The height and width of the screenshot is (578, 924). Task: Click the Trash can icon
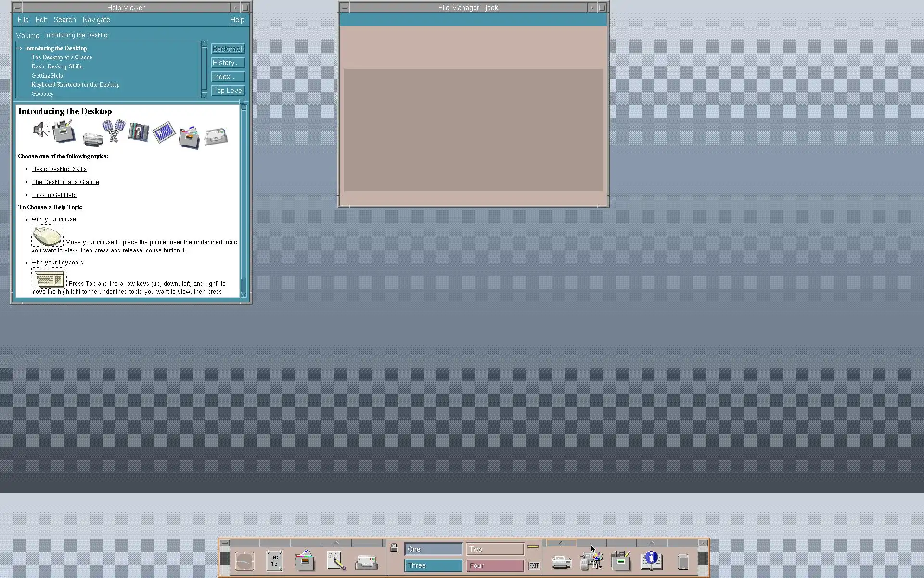coord(682,562)
